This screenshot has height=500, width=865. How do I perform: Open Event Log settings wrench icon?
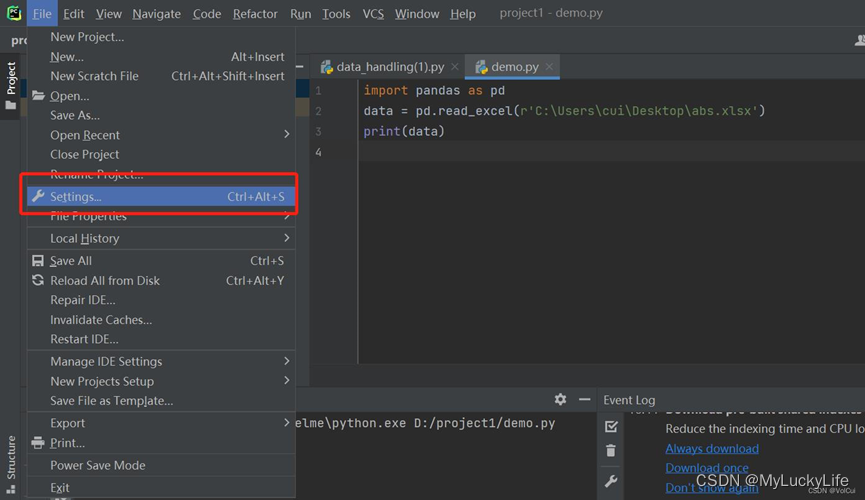611,481
